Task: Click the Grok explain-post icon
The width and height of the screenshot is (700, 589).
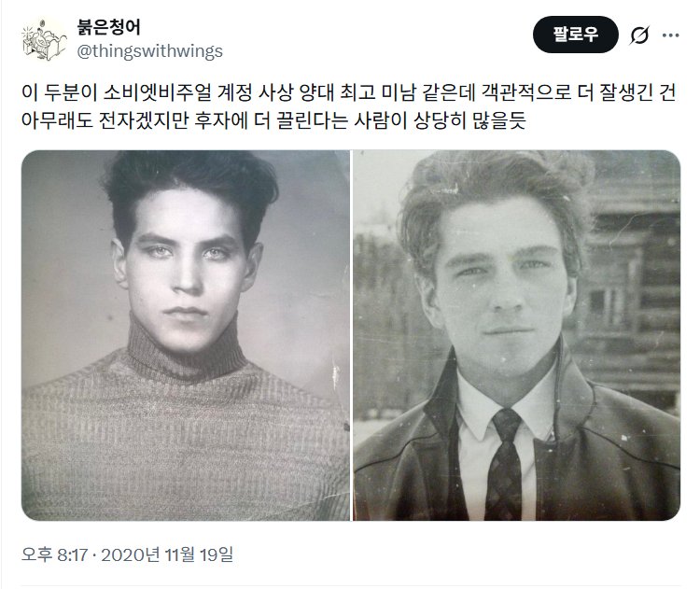Action: (x=638, y=35)
